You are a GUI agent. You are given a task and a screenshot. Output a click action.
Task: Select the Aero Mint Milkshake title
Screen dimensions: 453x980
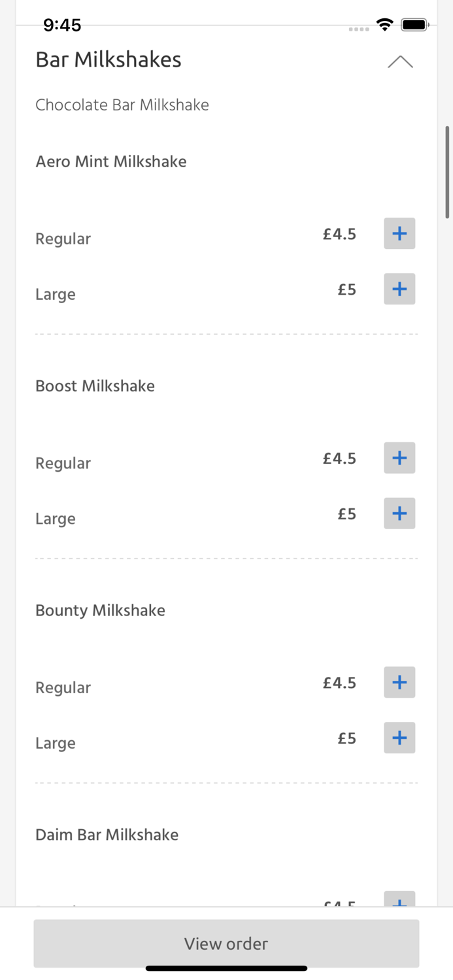click(111, 161)
